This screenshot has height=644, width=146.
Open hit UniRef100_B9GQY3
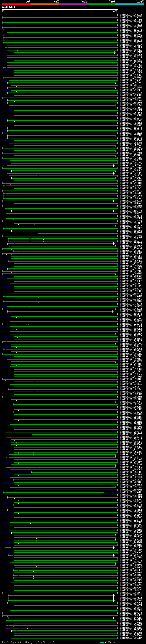coord(131,30)
